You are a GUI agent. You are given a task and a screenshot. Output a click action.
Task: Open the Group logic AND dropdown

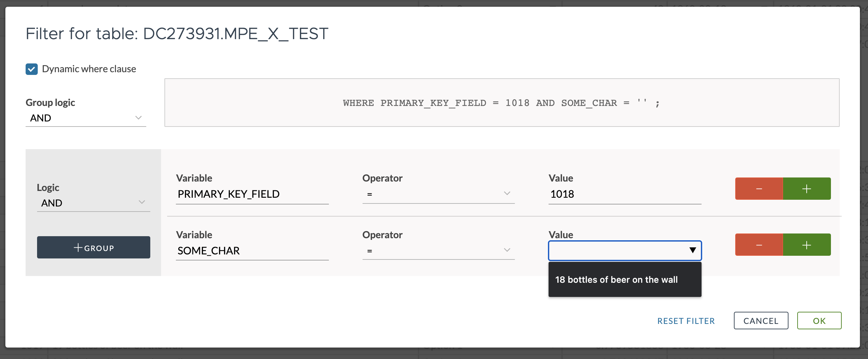(x=86, y=118)
